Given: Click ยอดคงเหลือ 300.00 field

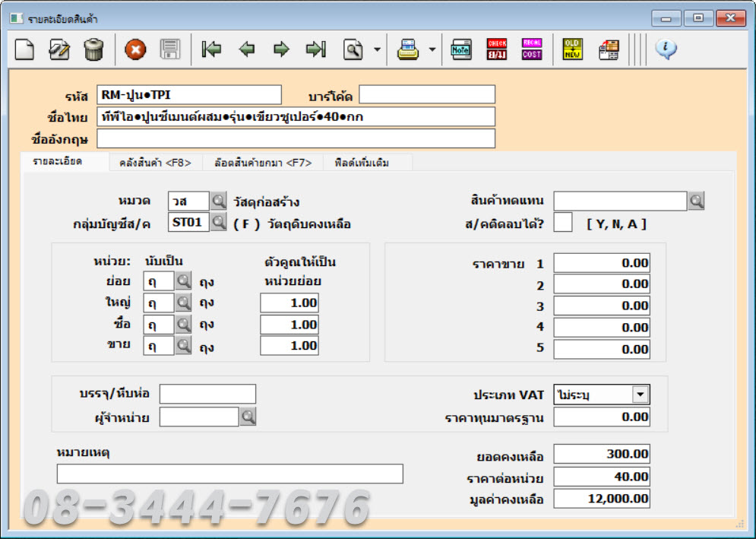Looking at the screenshot, I should point(602,454).
